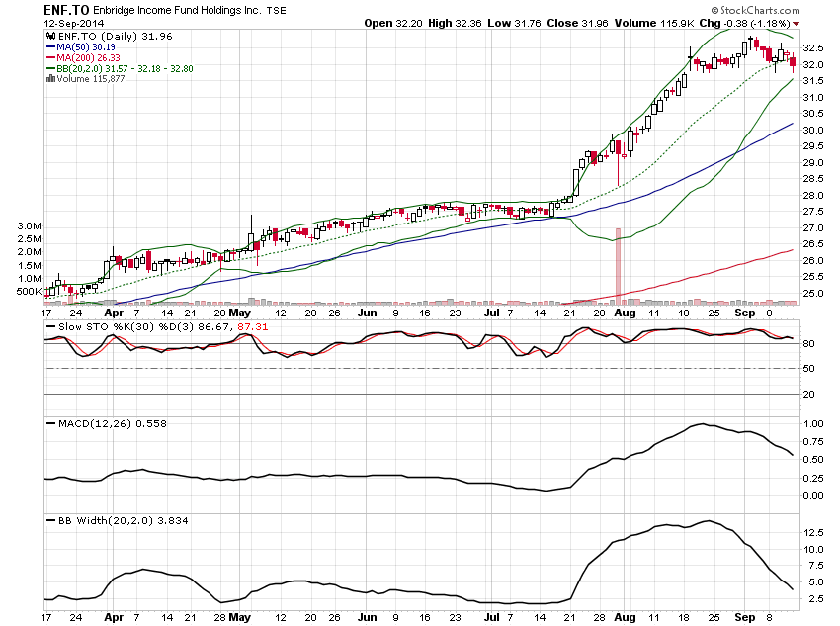Image resolution: width=840 pixels, height=626 pixels.
Task: Click the Apr label on bottom date axis
Action: [114, 617]
